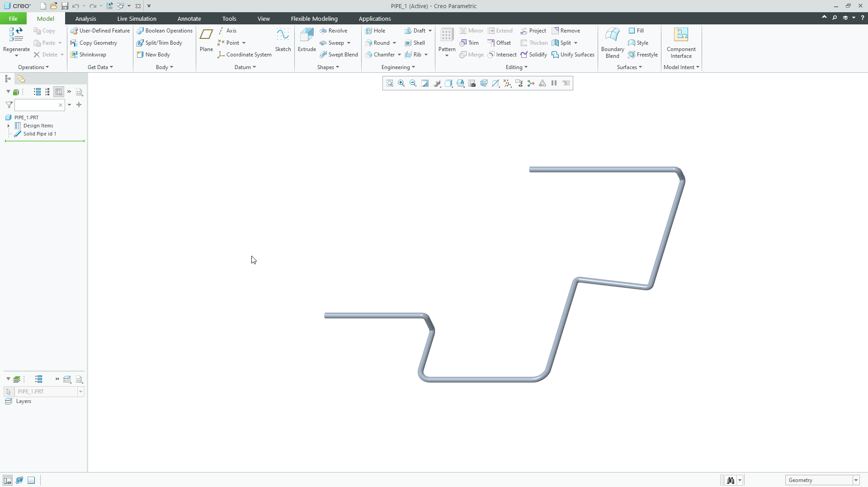Click the Unify Surfaces button
Screen dimensions: 868x487
point(573,55)
